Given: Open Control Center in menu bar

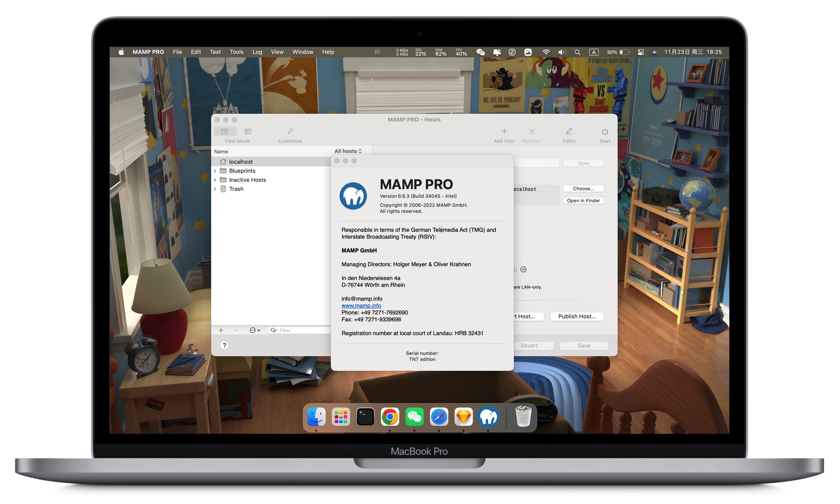Looking at the screenshot, I should coord(641,52).
